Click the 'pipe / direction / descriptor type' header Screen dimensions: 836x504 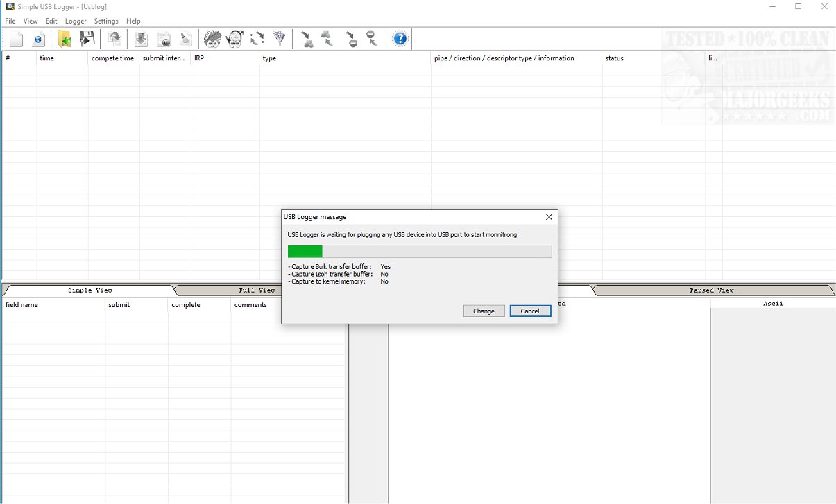[x=516, y=58]
